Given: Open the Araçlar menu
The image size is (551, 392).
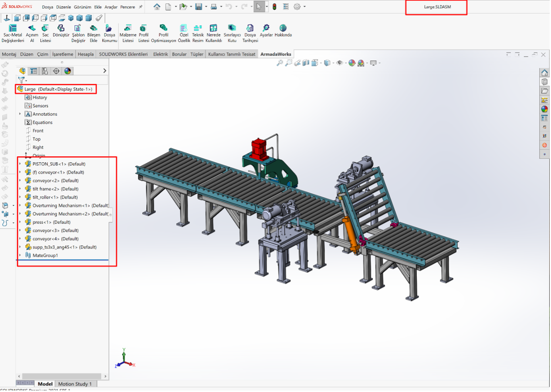Looking at the screenshot, I should tap(111, 7).
